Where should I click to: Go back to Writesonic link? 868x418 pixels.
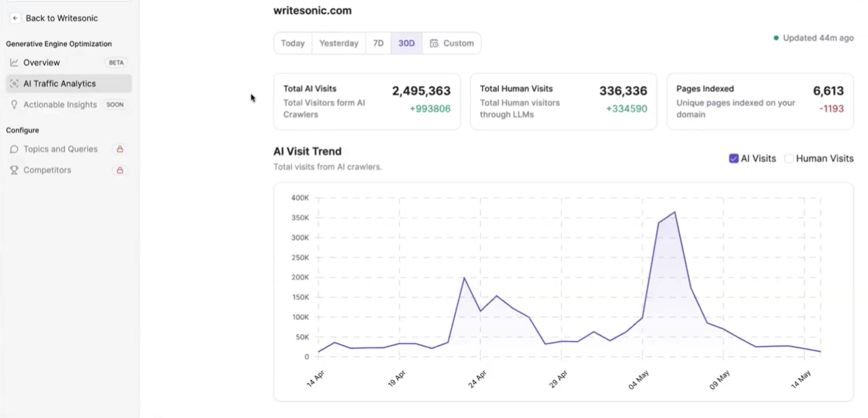click(62, 18)
